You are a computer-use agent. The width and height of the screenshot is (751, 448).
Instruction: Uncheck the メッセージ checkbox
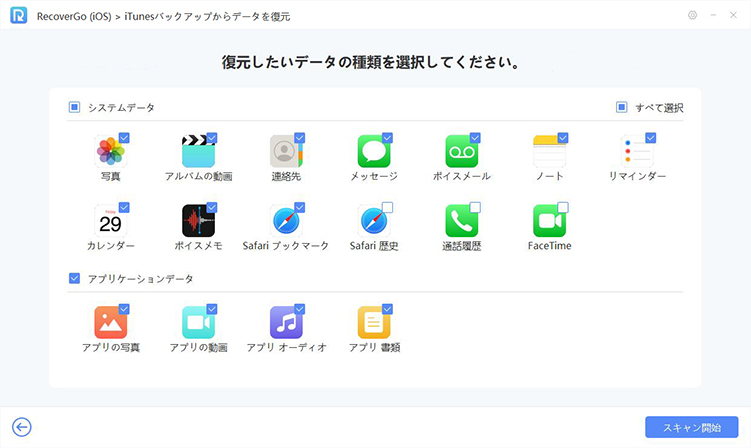[x=387, y=138]
